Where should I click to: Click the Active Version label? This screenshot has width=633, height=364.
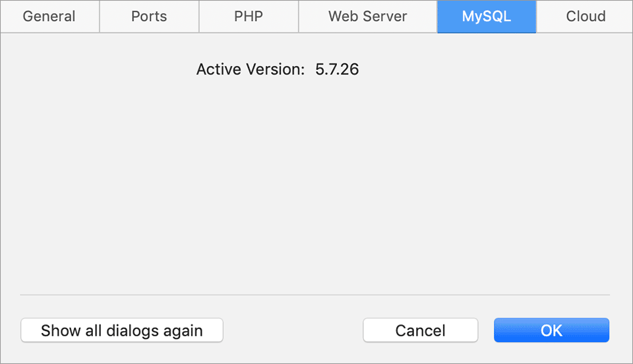pyautogui.click(x=251, y=69)
